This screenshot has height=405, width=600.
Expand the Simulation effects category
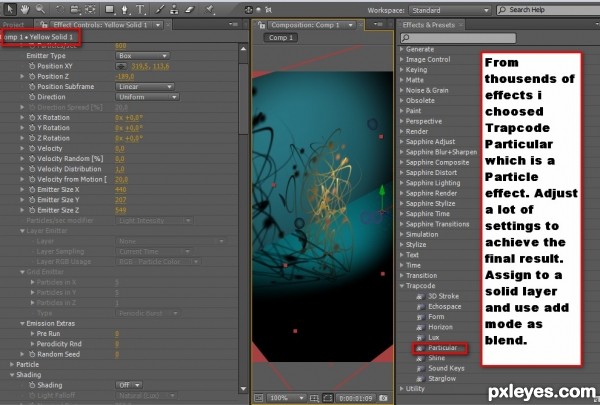pos(402,234)
